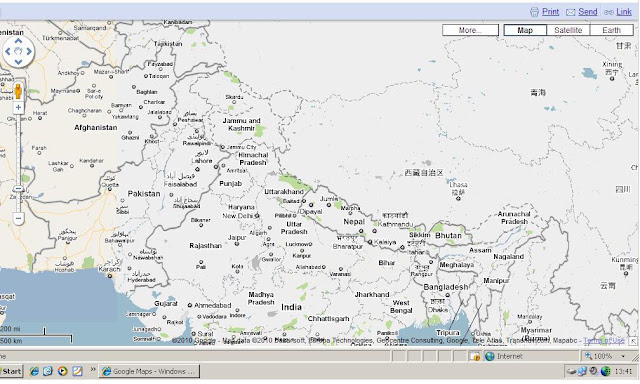Switch to Earth view

tap(611, 30)
